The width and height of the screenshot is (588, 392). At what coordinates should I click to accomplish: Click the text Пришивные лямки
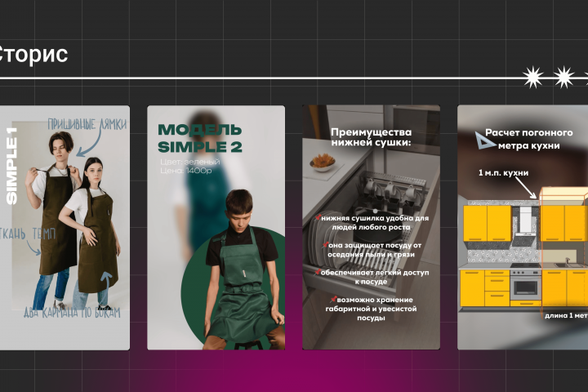[x=87, y=124]
